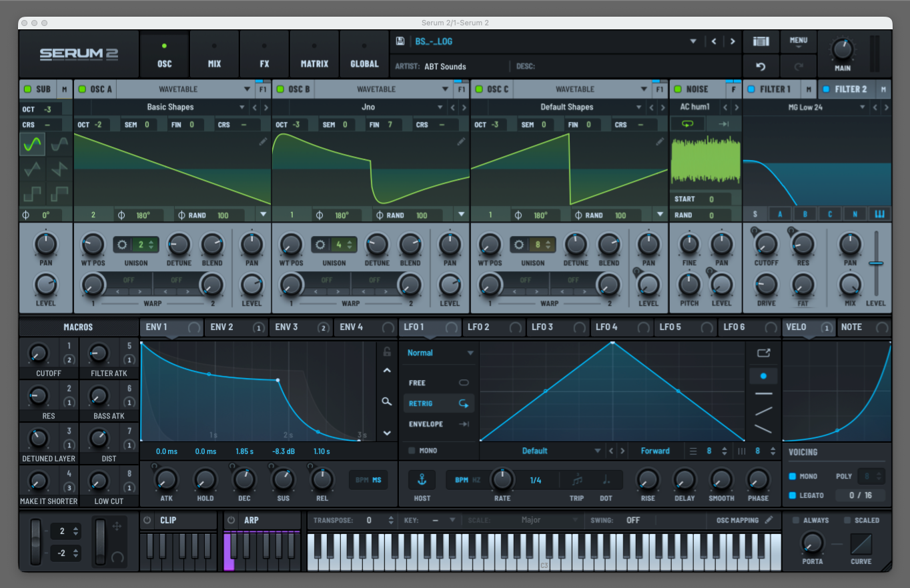Click the undo arrow icon
910x588 pixels.
click(x=761, y=66)
